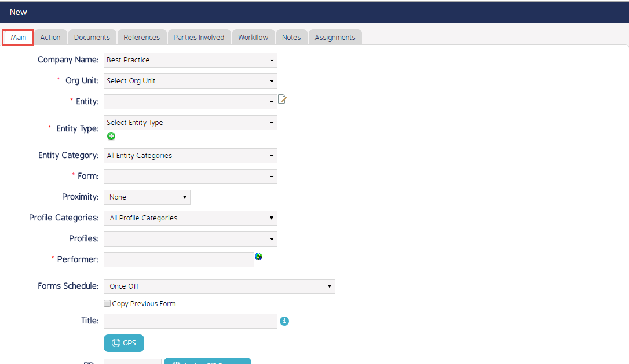
Task: Open the Forms Schedule dropdown
Action: coord(219,286)
